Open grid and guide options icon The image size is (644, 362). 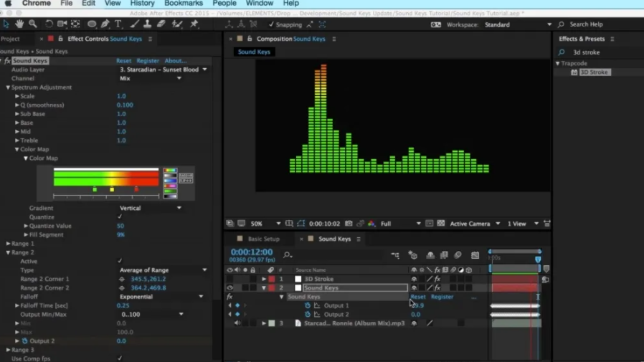pos(289,224)
